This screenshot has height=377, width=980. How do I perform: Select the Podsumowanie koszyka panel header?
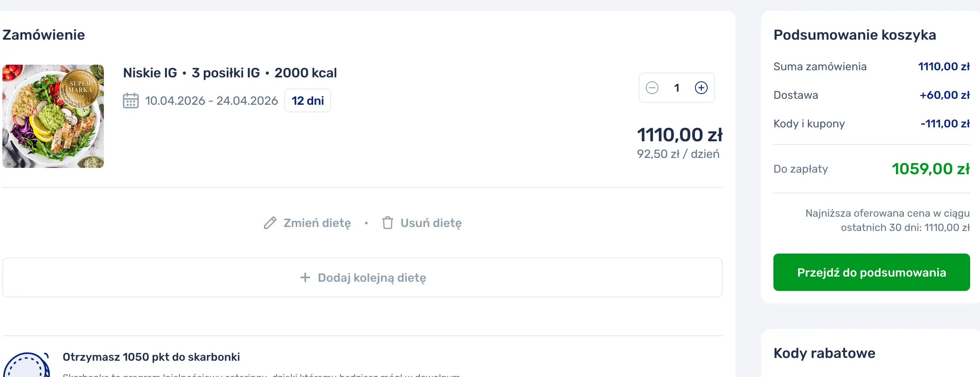[855, 35]
